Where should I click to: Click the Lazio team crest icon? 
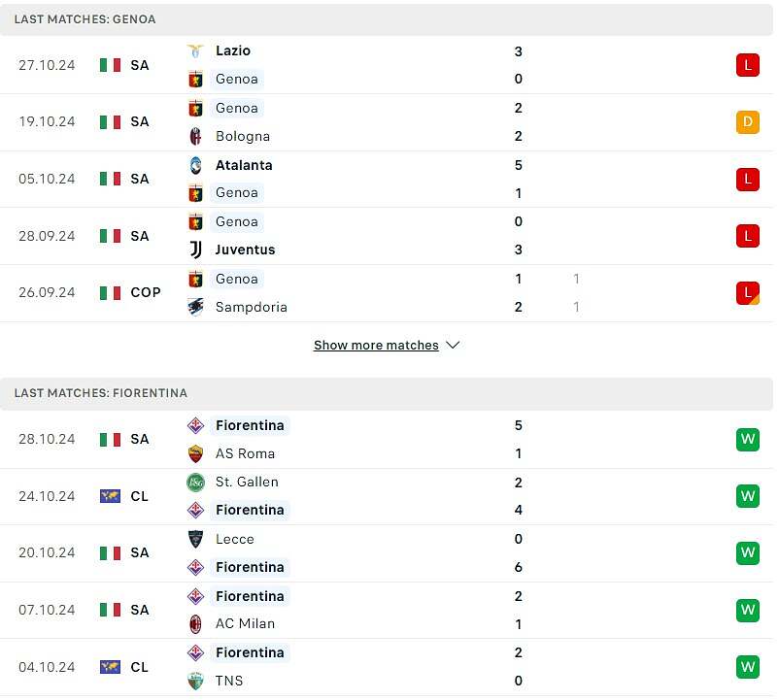point(195,50)
